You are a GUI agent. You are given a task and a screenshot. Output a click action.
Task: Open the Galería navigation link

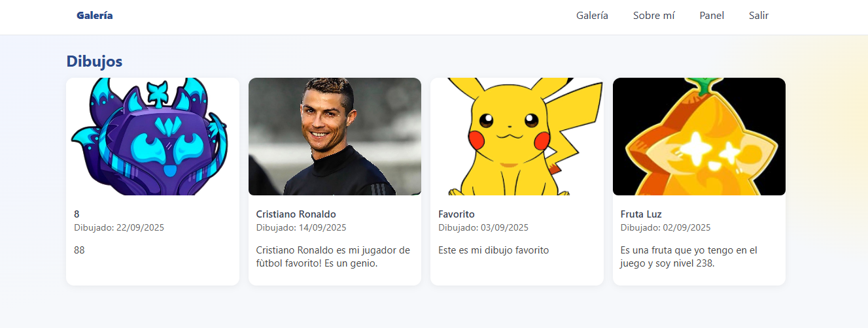(592, 16)
